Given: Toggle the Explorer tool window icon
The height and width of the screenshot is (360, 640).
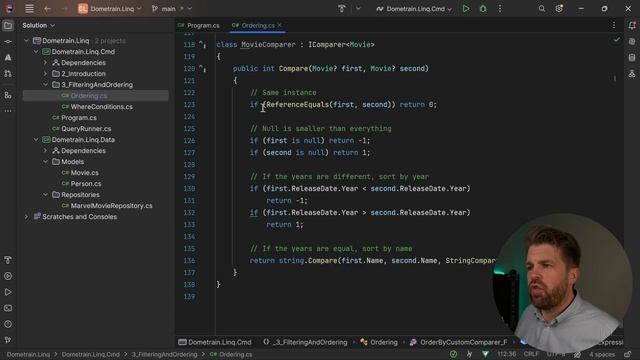Looking at the screenshot, I should click(8, 26).
